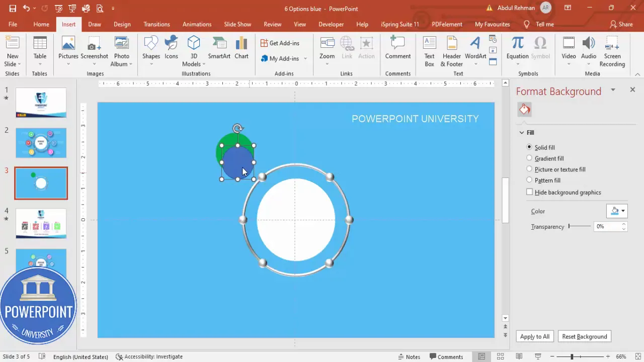Click the Fill paint bucket icon in pane
The image size is (644, 362).
click(525, 109)
